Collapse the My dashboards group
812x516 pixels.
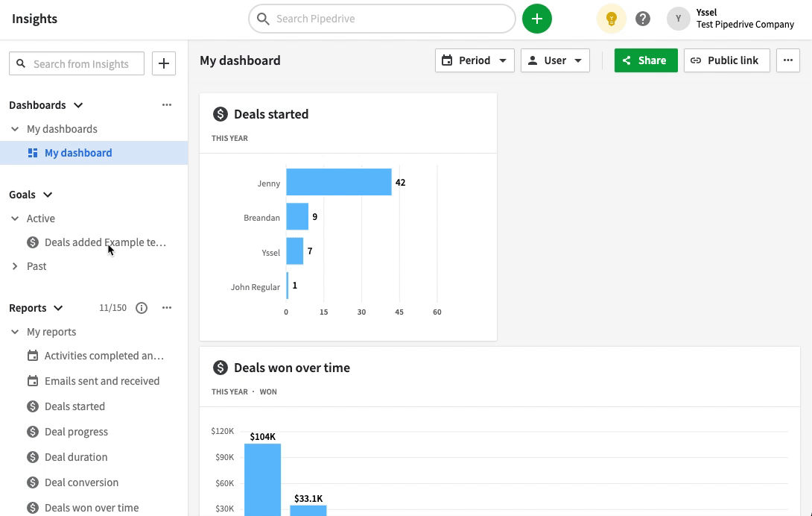pyautogui.click(x=14, y=128)
